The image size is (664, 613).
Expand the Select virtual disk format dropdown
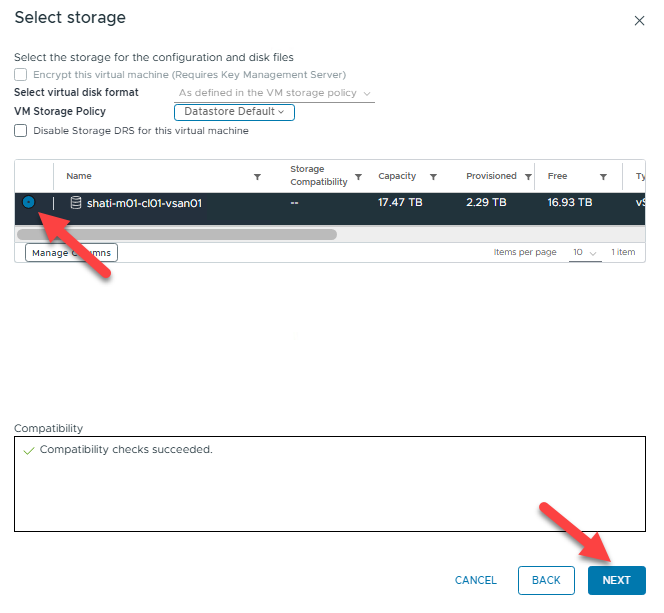point(274,93)
